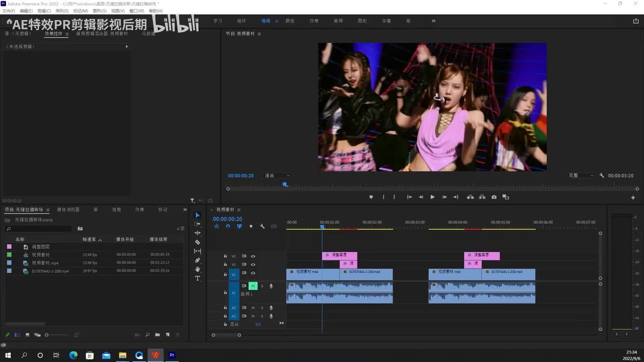644x362 pixels.
Task: Select the Pen tool
Action: [x=197, y=260]
